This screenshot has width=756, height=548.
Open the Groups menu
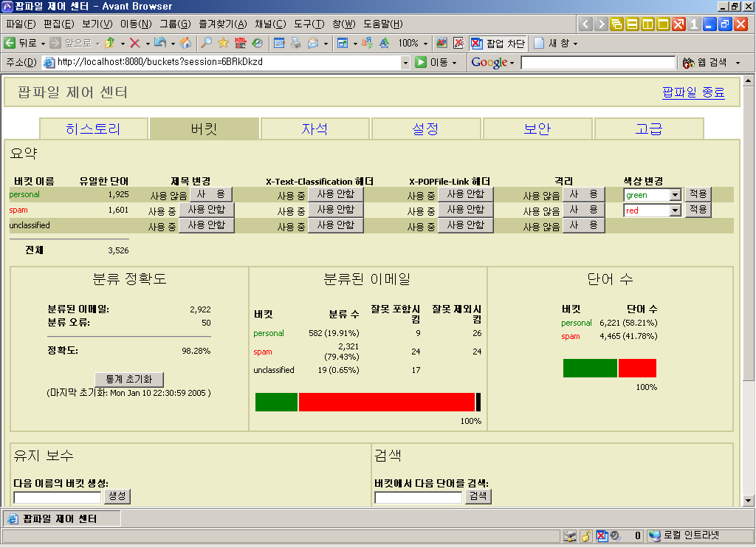point(175,24)
